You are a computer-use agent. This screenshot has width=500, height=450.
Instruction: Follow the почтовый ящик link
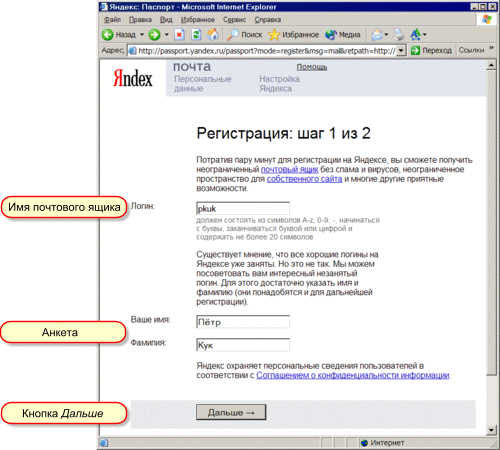289,170
